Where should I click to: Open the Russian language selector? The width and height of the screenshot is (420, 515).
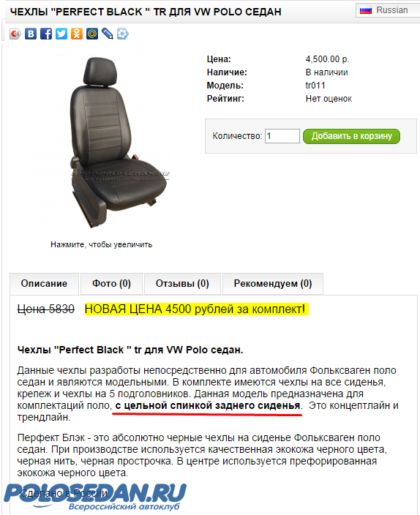click(388, 10)
